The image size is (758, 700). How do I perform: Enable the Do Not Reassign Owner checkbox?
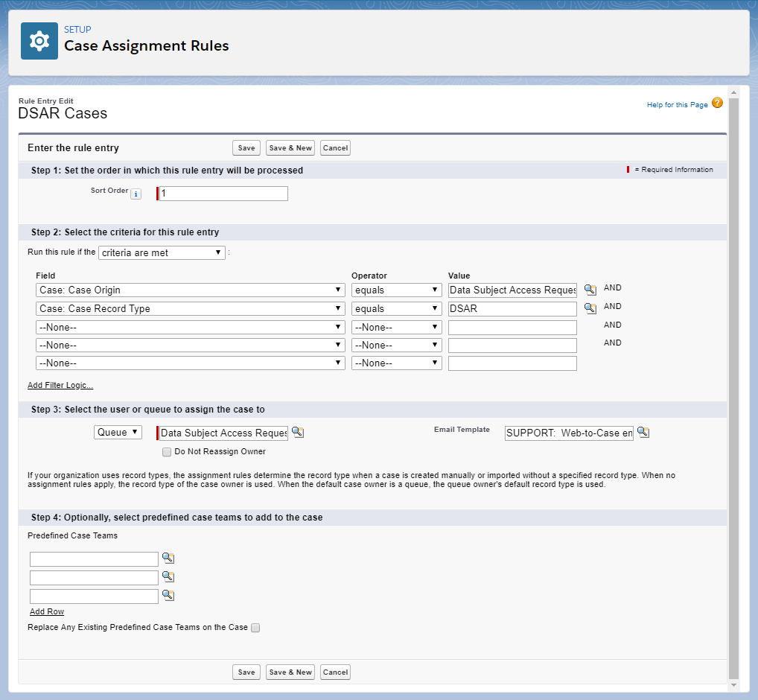(167, 452)
